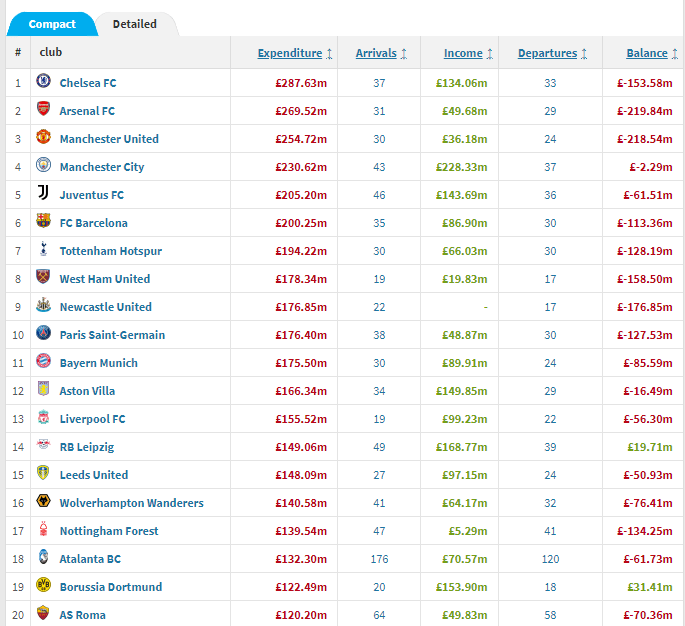Click the Aston Villa crest icon

(43, 388)
